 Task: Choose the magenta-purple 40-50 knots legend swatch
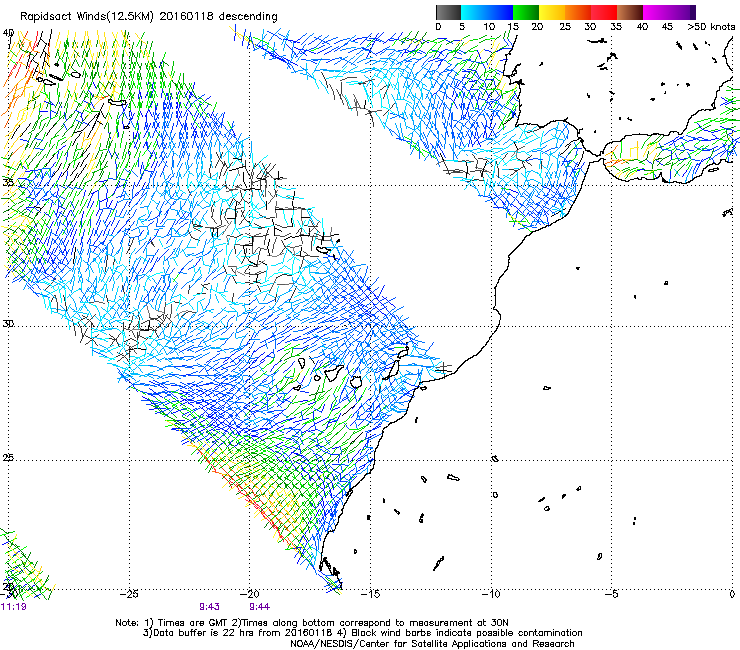point(669,12)
